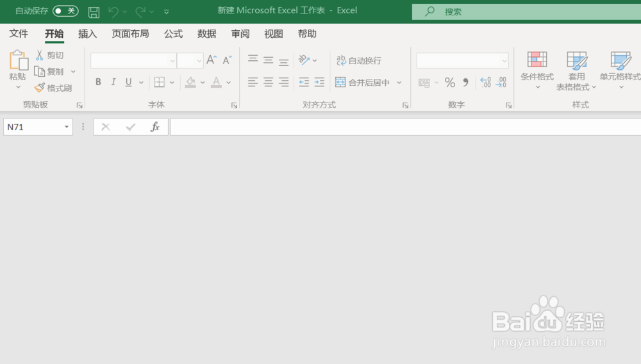Click the Undo arrow icon
Viewport: 641px width, 364px height.
coord(113,12)
